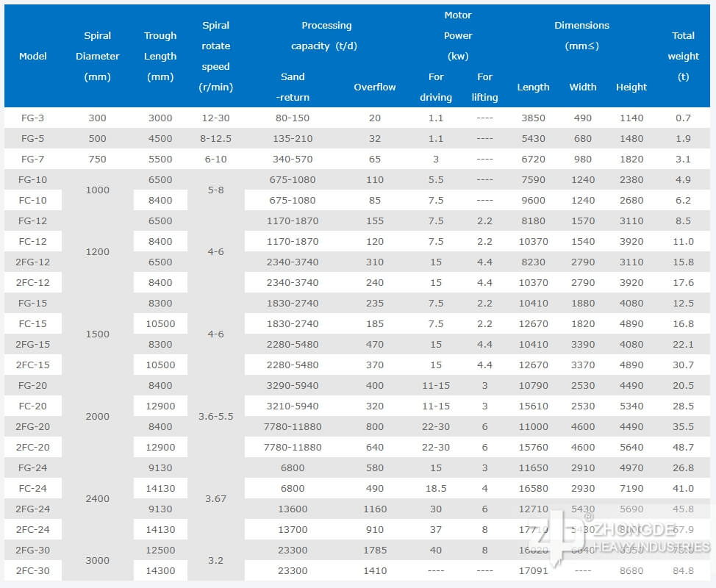This screenshot has height=588, width=716.
Task: Click the Sand-return sub-header
Action: coord(293,87)
